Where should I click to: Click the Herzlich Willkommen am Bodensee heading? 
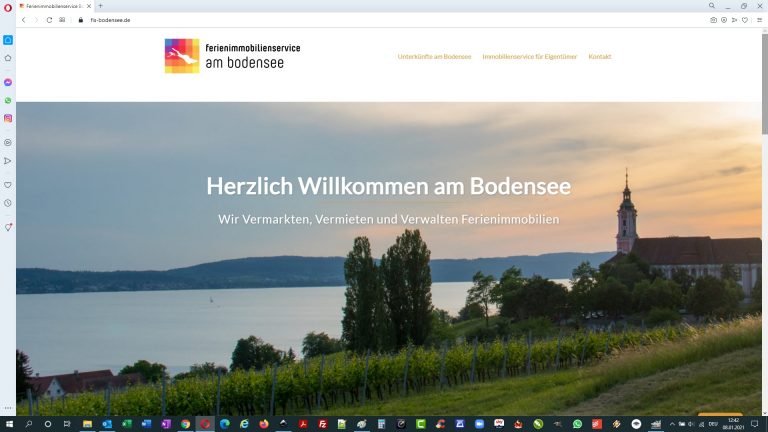tap(388, 186)
